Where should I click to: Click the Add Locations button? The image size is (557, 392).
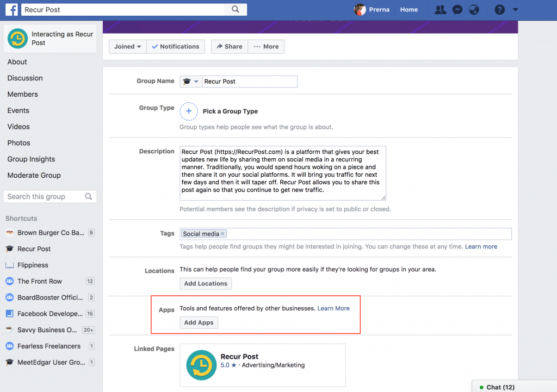[x=206, y=283]
